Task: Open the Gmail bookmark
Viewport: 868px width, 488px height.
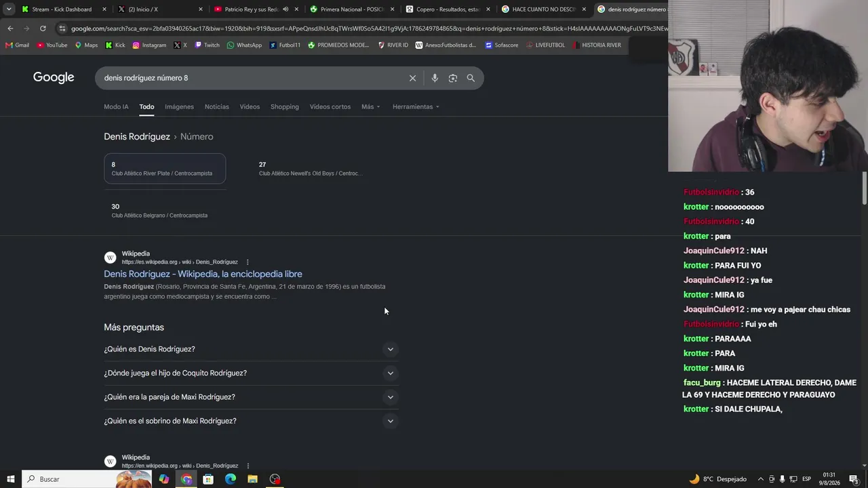Action: coord(17,45)
